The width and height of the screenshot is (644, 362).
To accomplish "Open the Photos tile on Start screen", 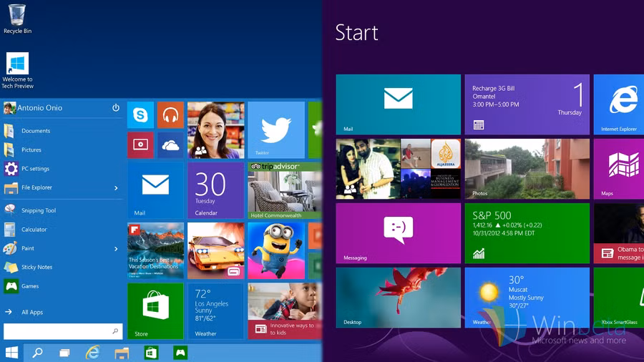I will coord(527,169).
